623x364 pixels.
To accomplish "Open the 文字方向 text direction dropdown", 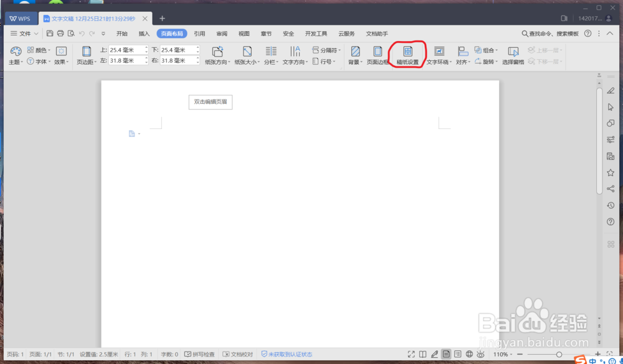I will (295, 62).
